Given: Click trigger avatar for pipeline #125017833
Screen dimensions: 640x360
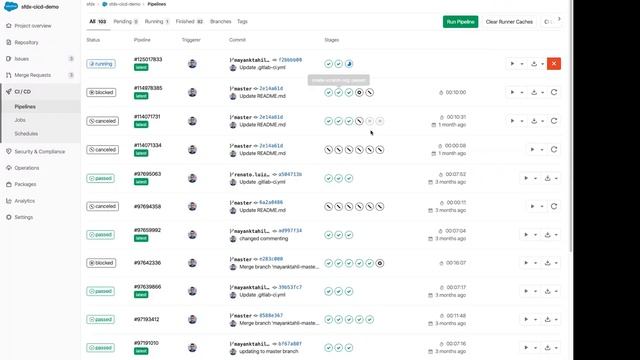Looking at the screenshot, I should [192, 64].
